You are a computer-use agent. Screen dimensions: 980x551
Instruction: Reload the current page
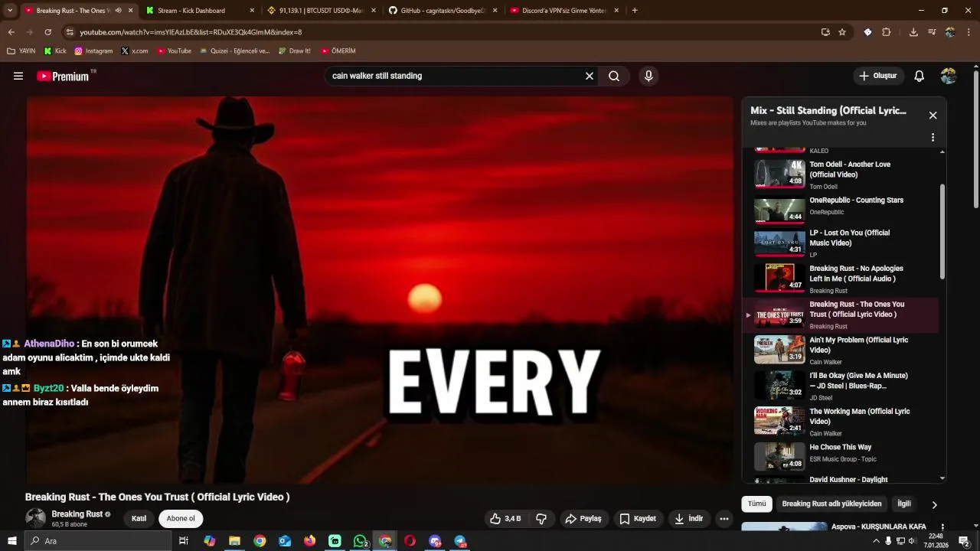47,32
